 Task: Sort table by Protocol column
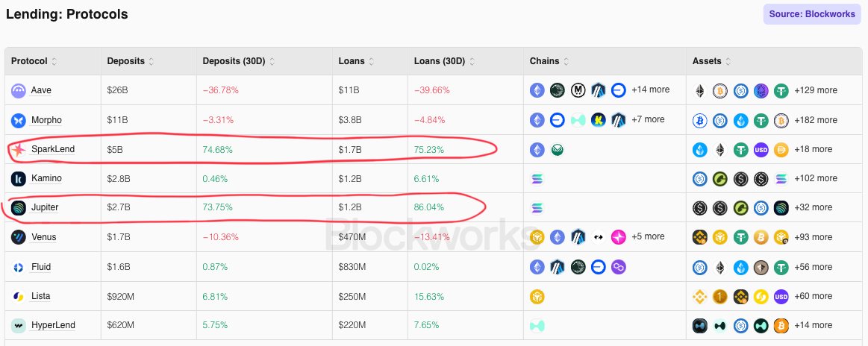(54, 61)
